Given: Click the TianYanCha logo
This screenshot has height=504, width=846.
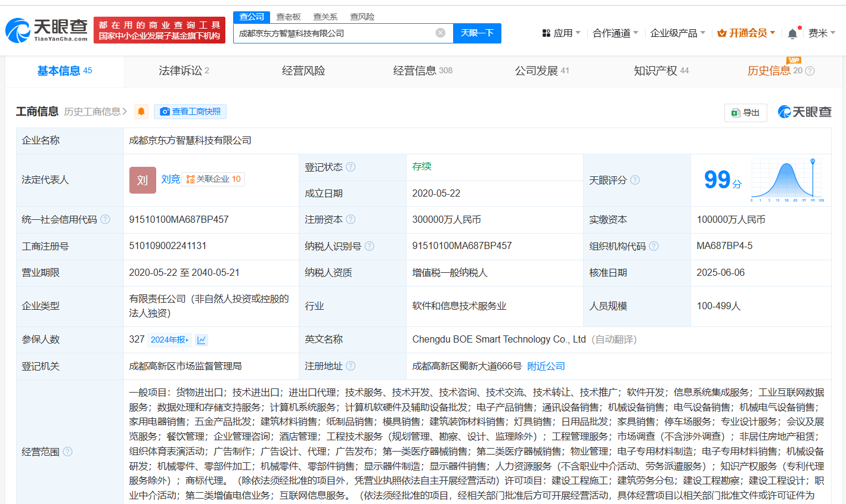Looking at the screenshot, I should pyautogui.click(x=47, y=30).
